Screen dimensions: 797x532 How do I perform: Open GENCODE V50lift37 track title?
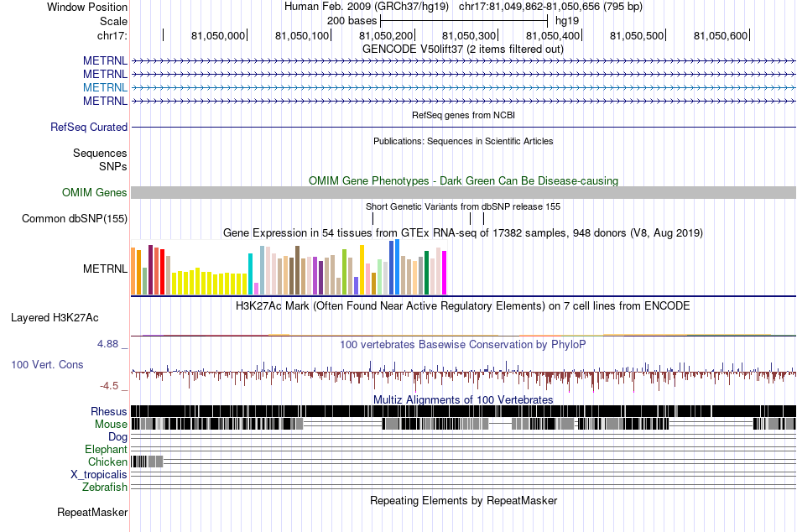463,50
